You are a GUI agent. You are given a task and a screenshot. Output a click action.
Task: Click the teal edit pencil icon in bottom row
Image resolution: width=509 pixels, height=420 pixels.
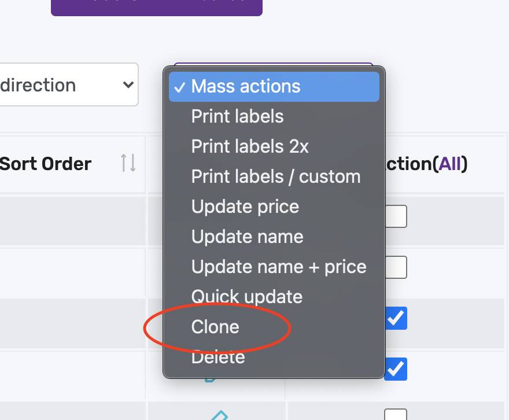(x=220, y=415)
